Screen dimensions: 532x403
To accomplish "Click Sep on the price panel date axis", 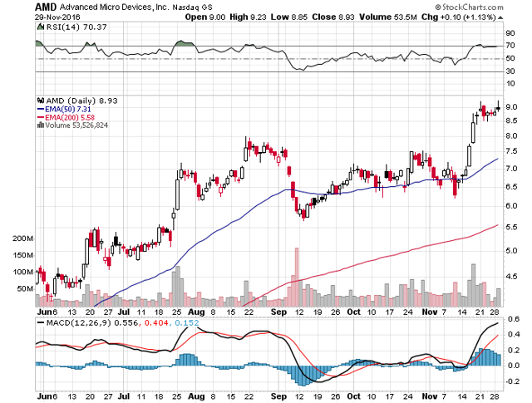I will coord(279,312).
